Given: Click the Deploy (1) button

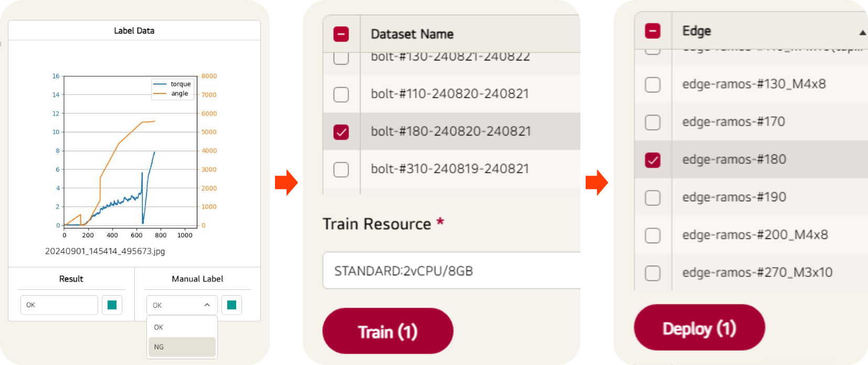Looking at the screenshot, I should [700, 328].
